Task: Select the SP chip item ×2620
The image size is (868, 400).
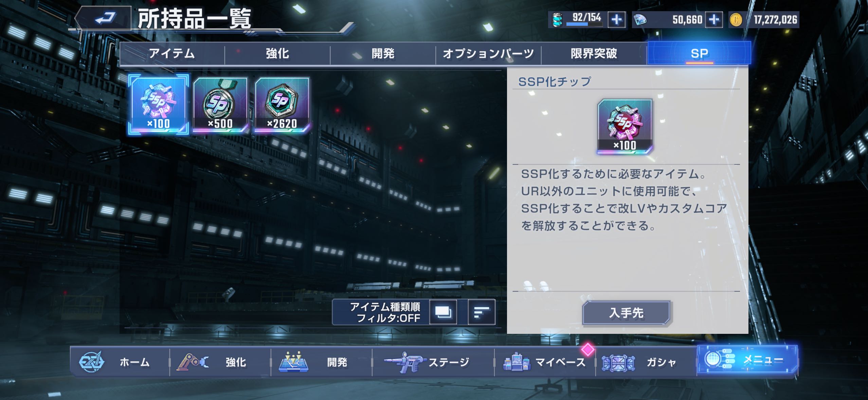Action: coord(282,104)
